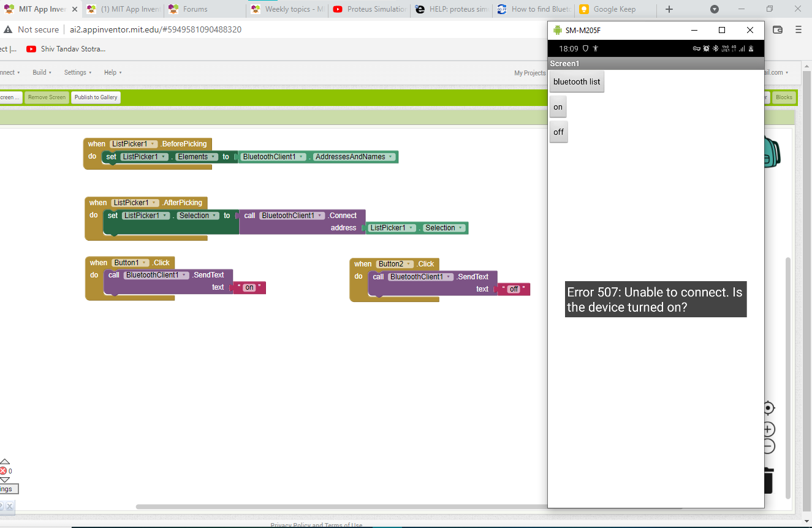Image resolution: width=812 pixels, height=528 pixels.
Task: Click the Publish to Gallery button
Action: [96, 97]
